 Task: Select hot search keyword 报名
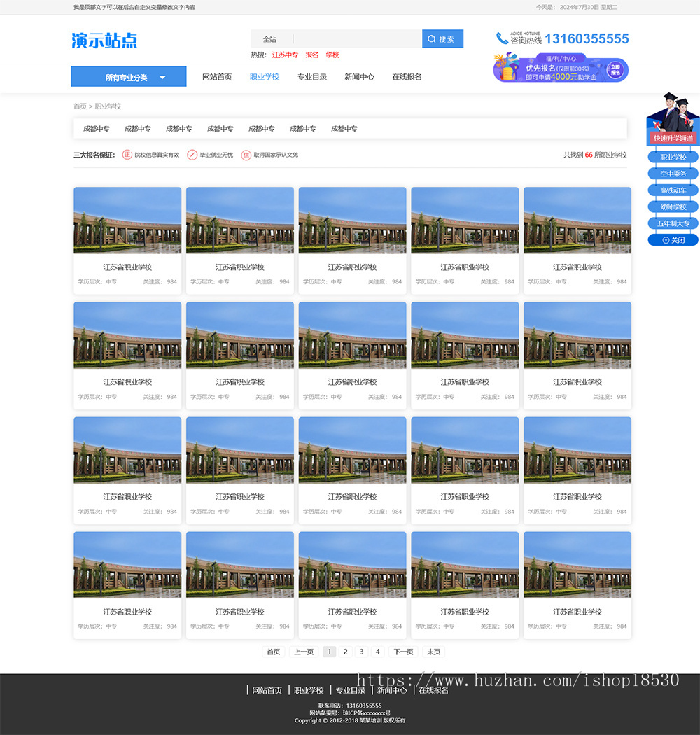(311, 55)
